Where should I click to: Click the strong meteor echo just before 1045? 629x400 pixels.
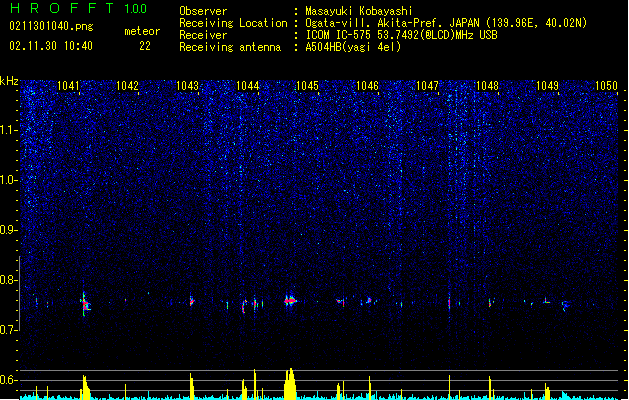(290, 301)
